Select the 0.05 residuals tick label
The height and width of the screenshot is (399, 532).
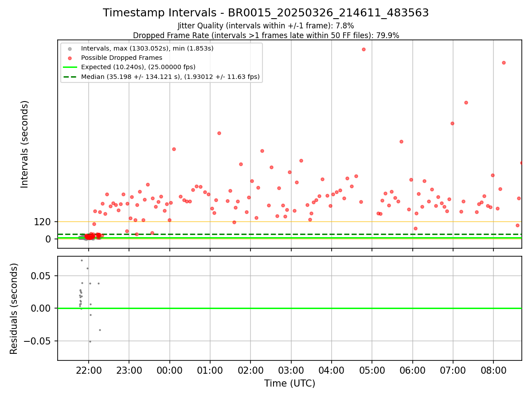click(x=41, y=276)
